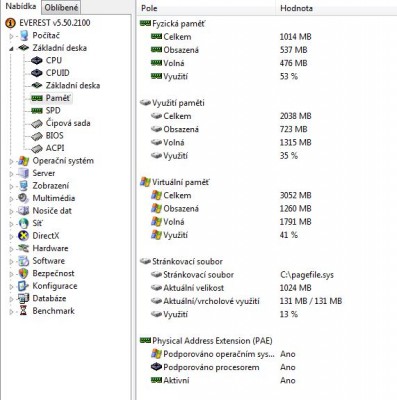Open the Databáze icon

point(23,298)
